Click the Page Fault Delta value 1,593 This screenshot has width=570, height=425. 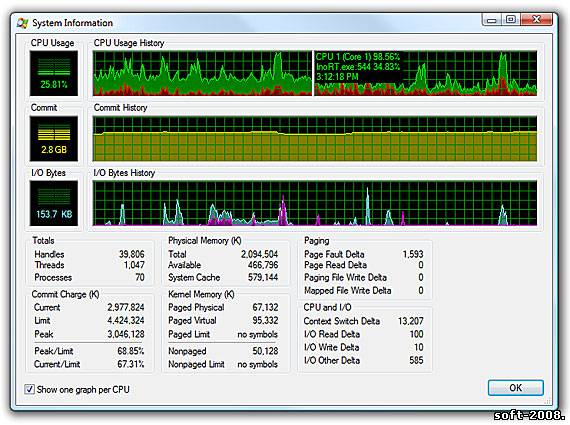click(413, 254)
